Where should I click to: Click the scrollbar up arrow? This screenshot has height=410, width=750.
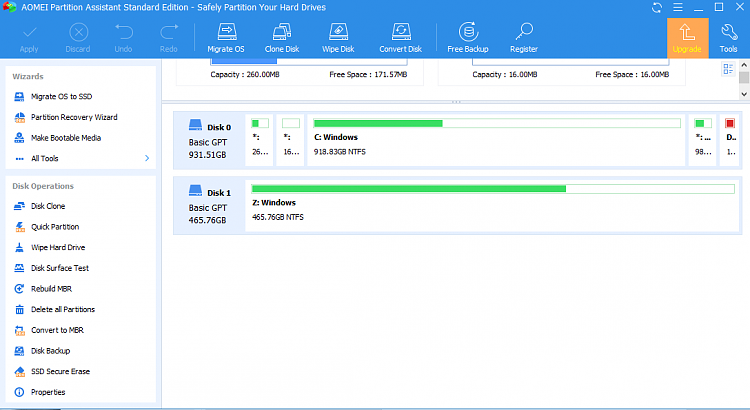744,65
